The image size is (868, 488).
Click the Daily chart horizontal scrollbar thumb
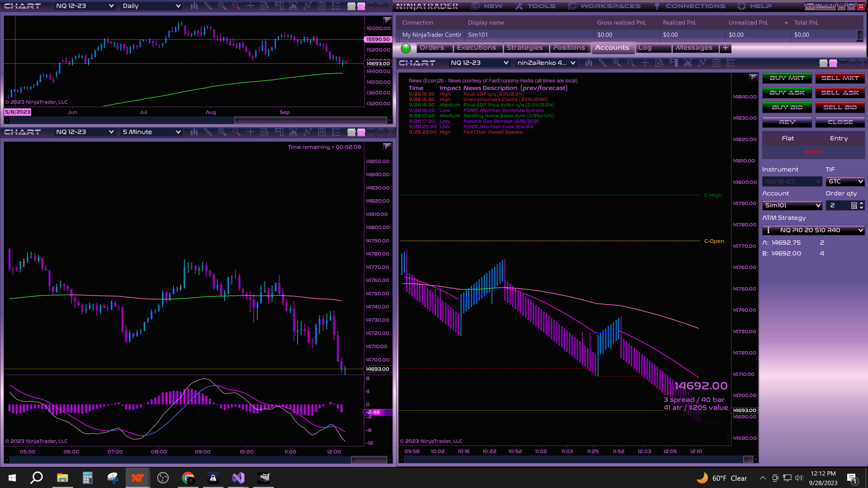click(311, 120)
